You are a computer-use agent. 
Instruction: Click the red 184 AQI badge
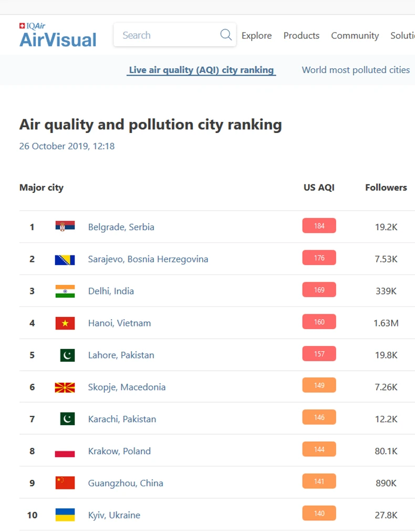click(319, 226)
